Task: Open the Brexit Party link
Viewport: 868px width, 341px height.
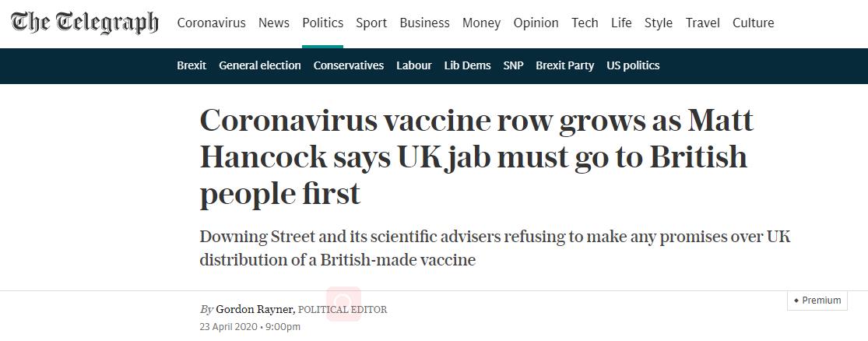Action: pyautogui.click(x=564, y=65)
